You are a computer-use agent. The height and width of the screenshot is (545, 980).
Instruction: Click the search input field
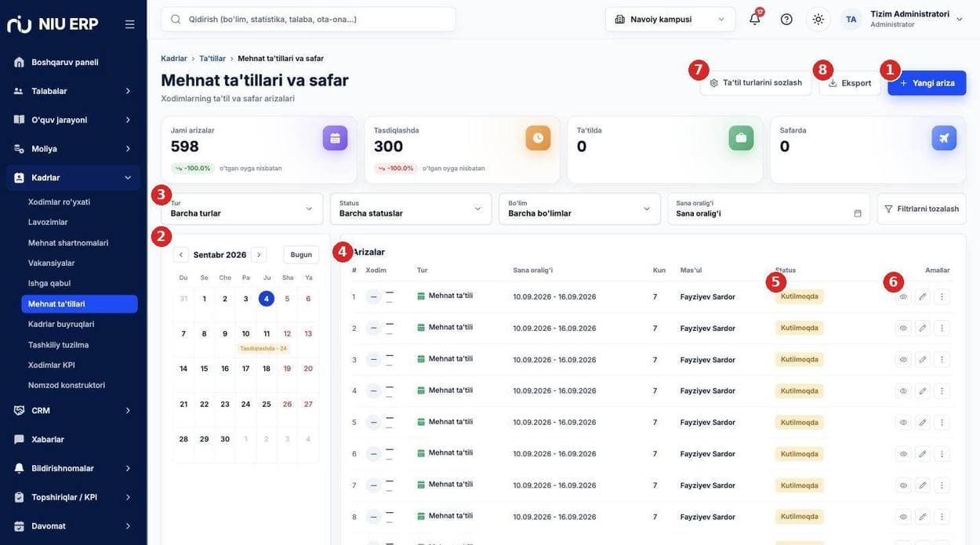[x=308, y=19]
